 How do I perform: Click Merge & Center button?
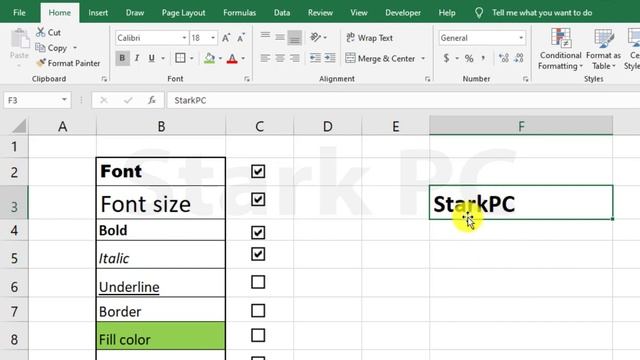coord(380,58)
